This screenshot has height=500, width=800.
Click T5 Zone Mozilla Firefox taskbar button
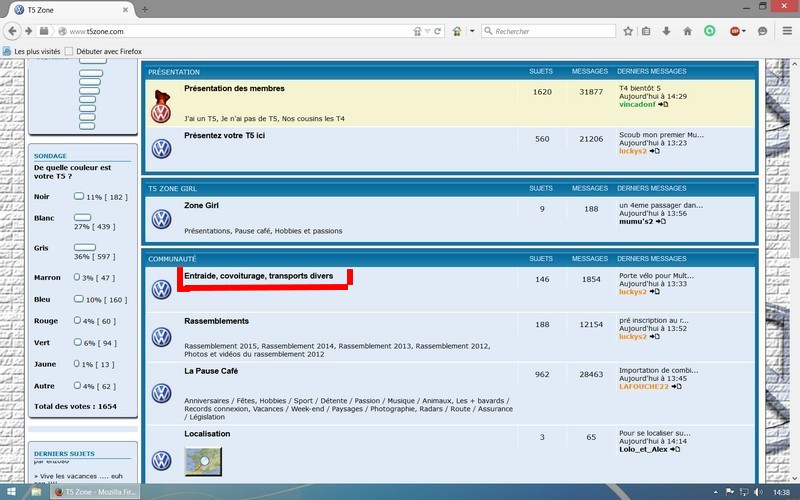pyautogui.click(x=95, y=492)
